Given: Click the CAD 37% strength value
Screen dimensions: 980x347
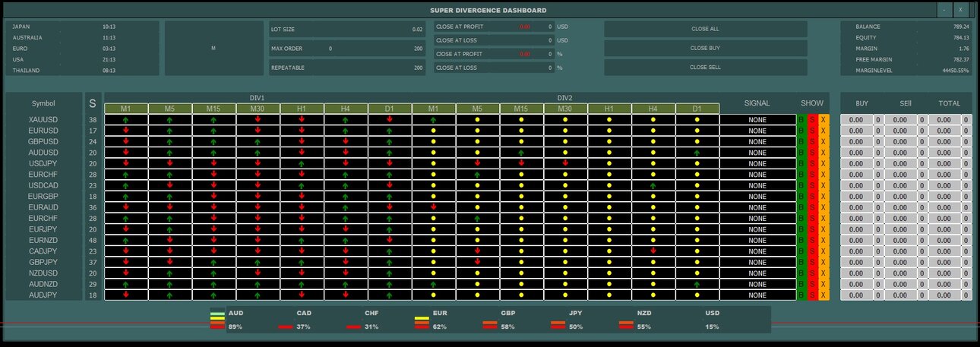Looking at the screenshot, I should [303, 326].
